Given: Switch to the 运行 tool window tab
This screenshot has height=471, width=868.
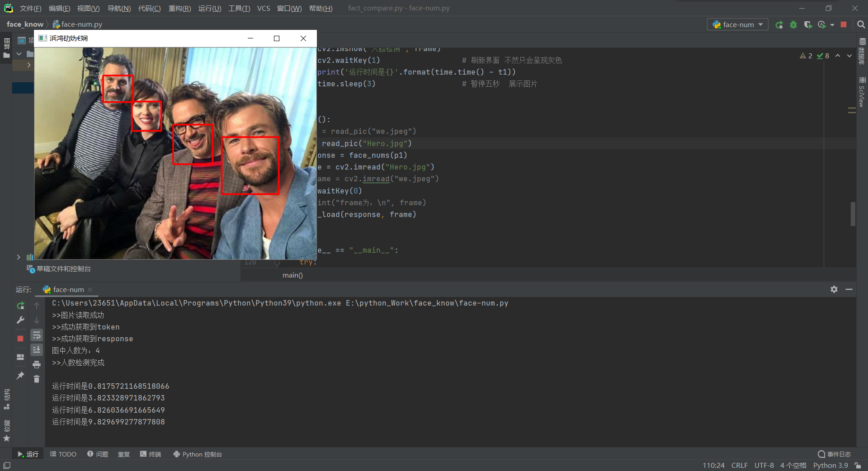Looking at the screenshot, I should pos(28,454).
